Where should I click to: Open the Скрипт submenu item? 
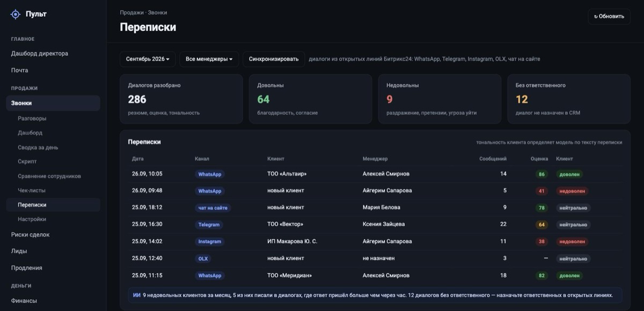coord(27,161)
